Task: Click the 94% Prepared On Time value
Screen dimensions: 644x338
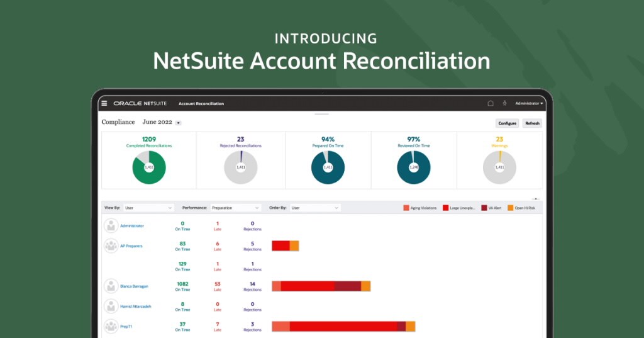Action: tap(328, 139)
